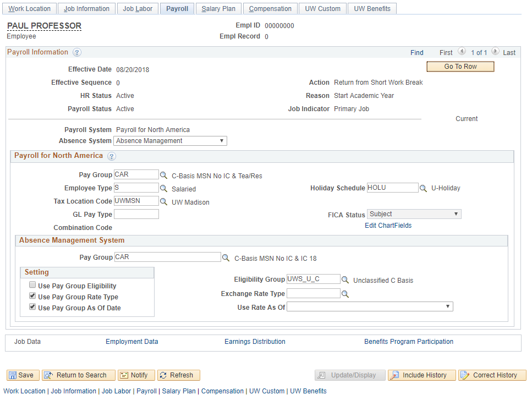Screen dimensions: 532x400
Task: Look up Eligibility Group values
Action: [x=345, y=280]
